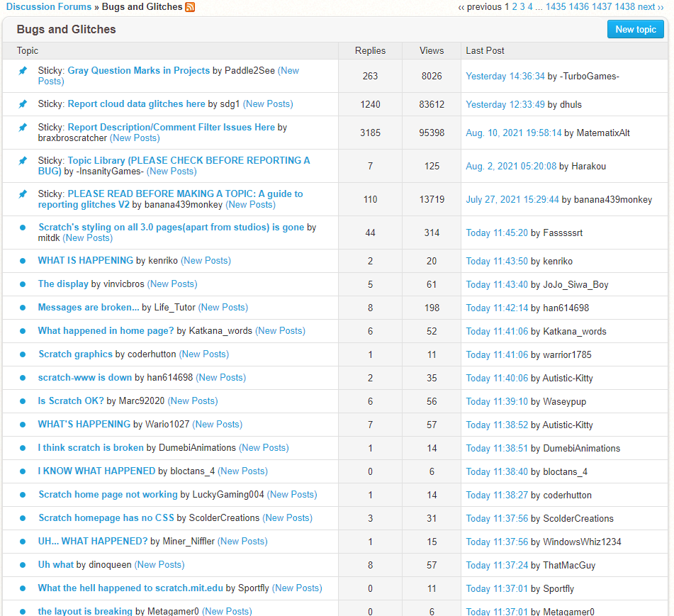Open Messages are broken... topic
Screen dimensions: 674x616
coord(89,308)
